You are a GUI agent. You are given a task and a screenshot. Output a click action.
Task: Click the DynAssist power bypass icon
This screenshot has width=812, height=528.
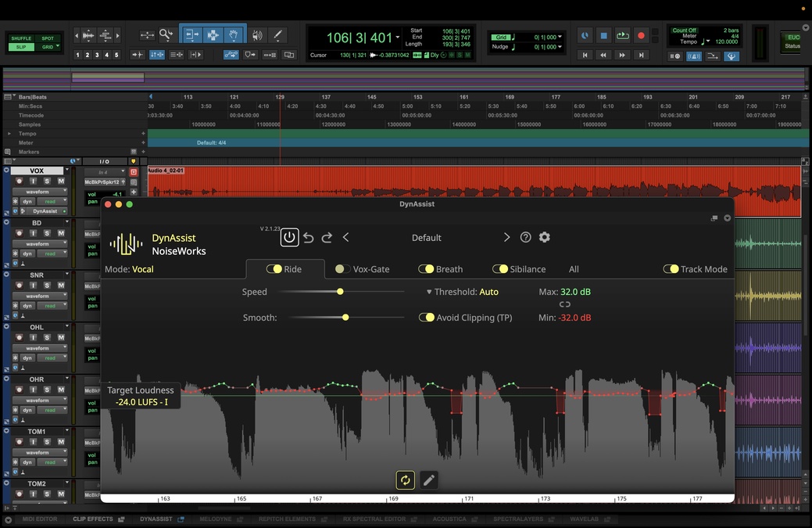click(289, 237)
